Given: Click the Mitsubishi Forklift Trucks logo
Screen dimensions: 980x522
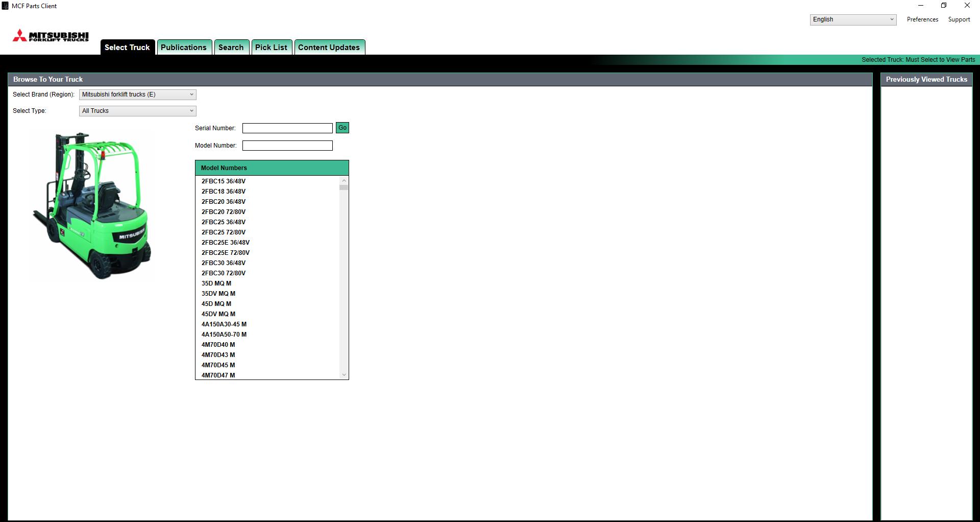Looking at the screenshot, I should (51, 35).
